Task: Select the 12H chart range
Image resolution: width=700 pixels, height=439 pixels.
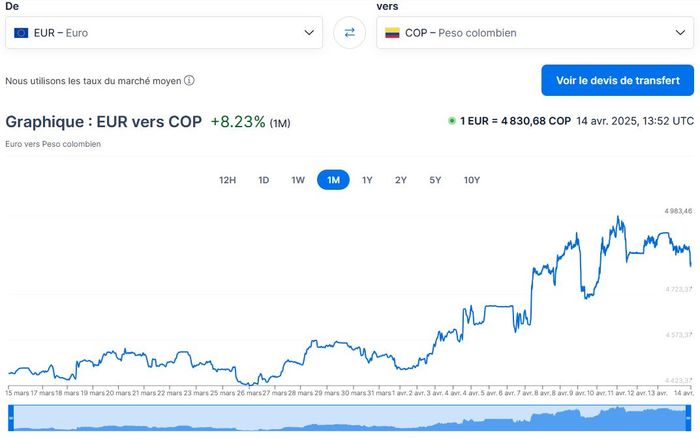Action: 227,180
